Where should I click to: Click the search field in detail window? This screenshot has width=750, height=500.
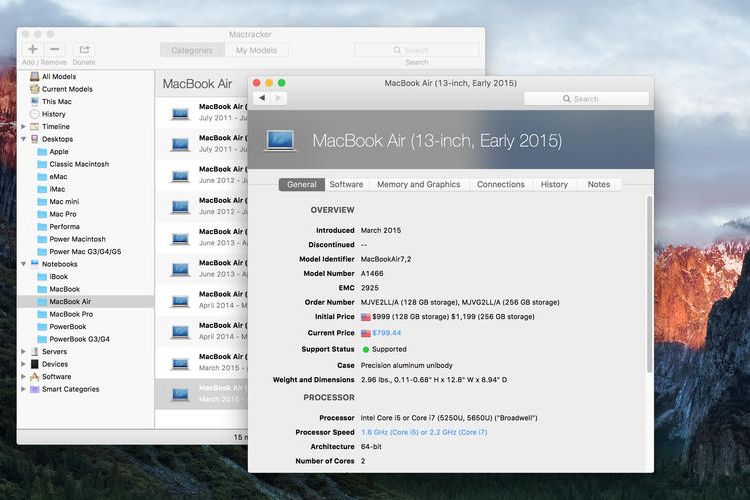pos(586,99)
